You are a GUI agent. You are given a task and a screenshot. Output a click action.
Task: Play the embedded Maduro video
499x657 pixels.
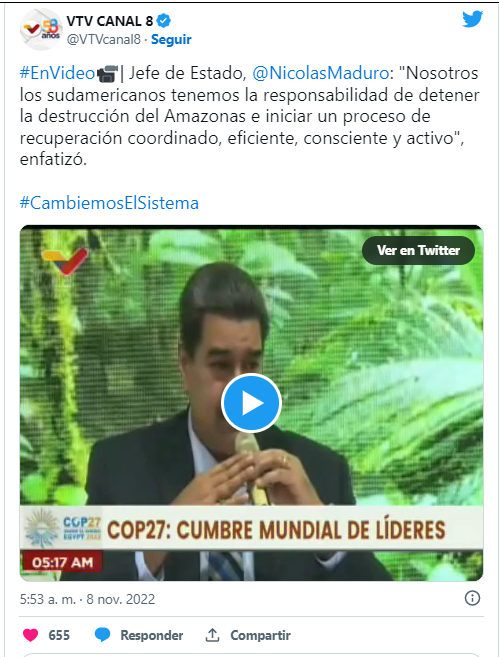pos(251,403)
